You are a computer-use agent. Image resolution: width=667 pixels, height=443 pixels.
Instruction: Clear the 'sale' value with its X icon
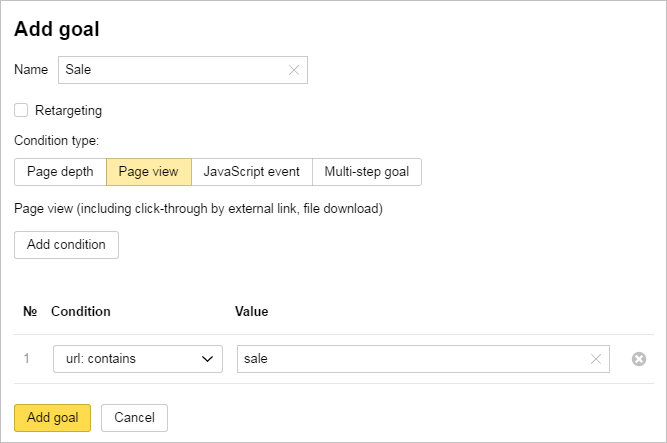pyautogui.click(x=596, y=359)
